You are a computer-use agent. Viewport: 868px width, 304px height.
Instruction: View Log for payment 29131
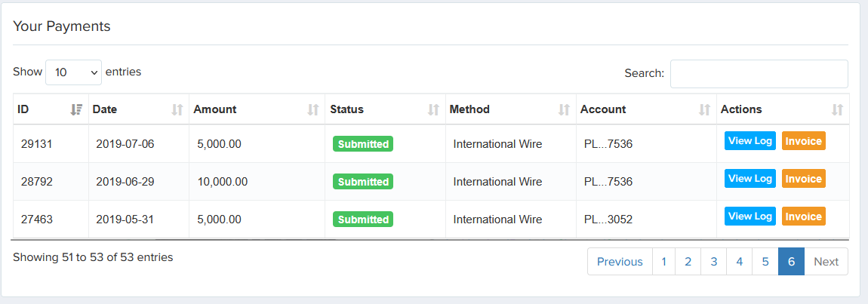tap(749, 141)
